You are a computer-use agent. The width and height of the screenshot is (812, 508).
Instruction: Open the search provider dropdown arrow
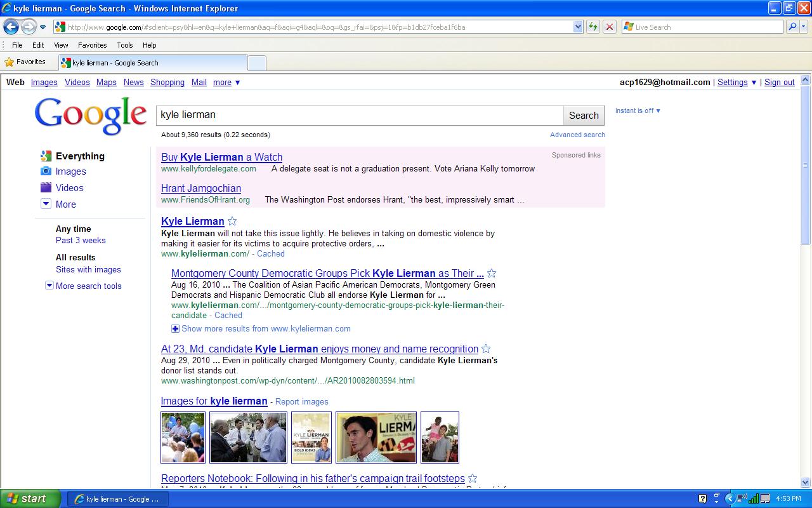tap(804, 27)
